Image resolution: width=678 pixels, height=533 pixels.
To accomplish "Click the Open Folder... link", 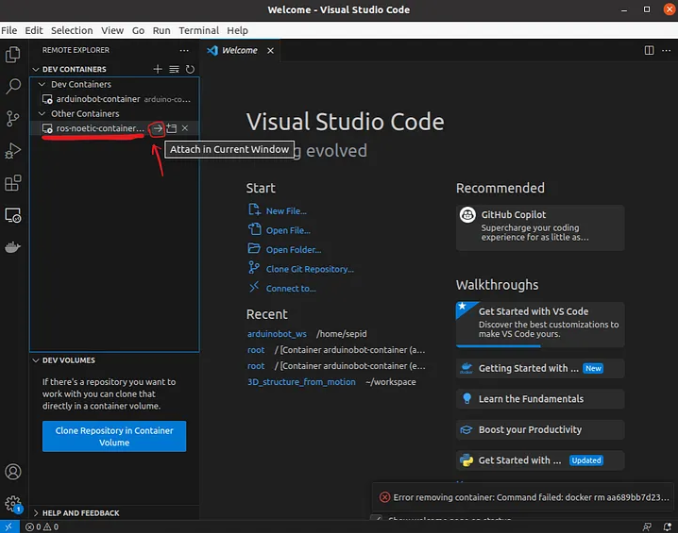I will [x=293, y=250].
